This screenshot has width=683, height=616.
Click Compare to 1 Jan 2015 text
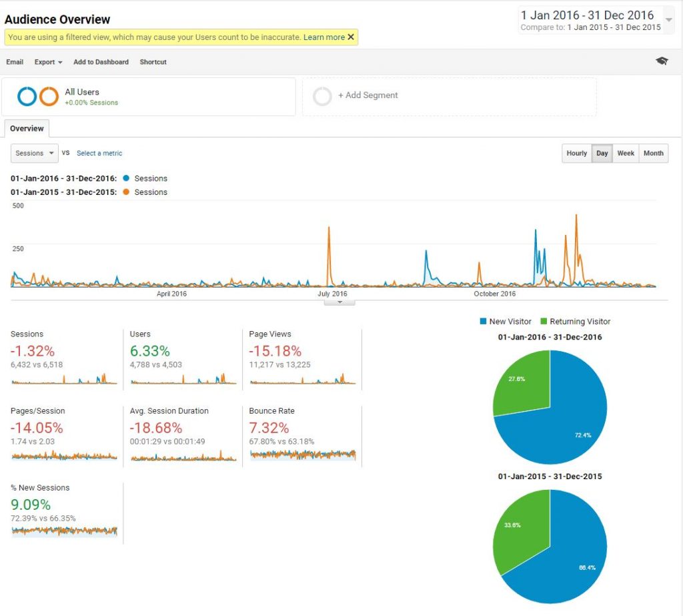pyautogui.click(x=591, y=27)
